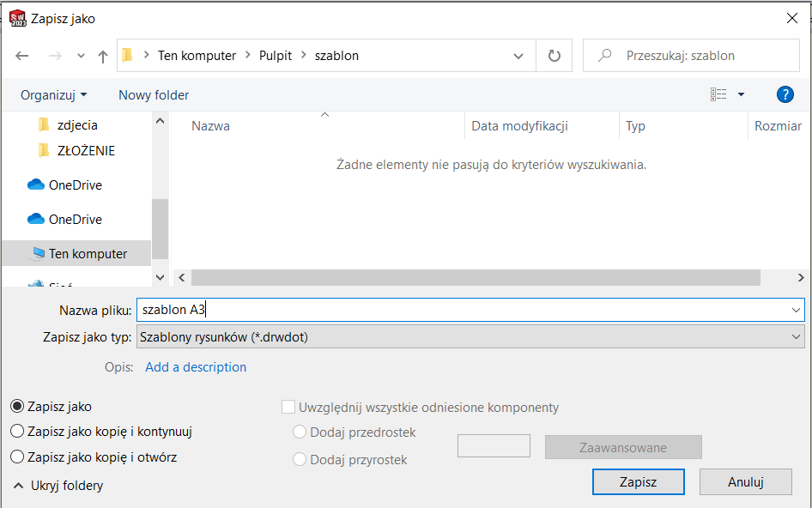
Task: Click the horizontal scrollbar right arrow
Action: pos(801,277)
